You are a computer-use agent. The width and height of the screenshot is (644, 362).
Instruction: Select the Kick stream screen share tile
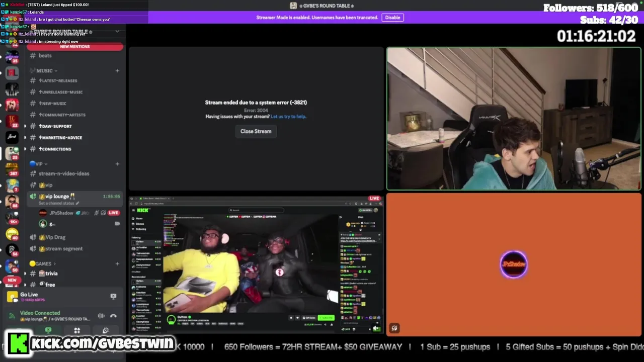(x=256, y=264)
